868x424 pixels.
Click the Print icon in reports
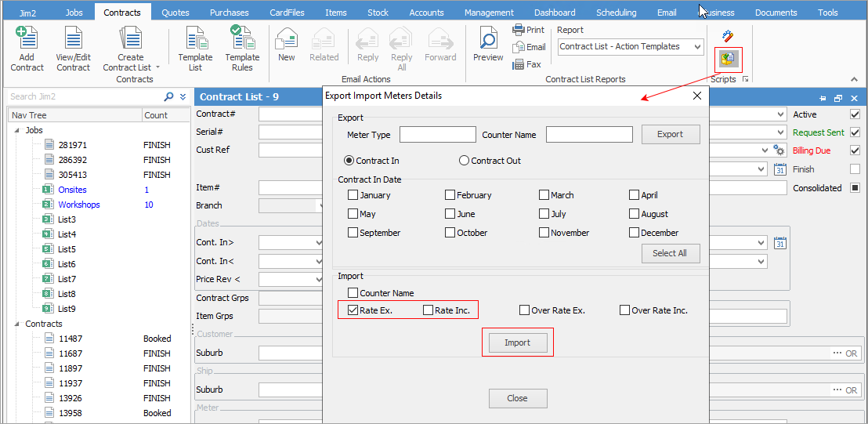(x=528, y=30)
